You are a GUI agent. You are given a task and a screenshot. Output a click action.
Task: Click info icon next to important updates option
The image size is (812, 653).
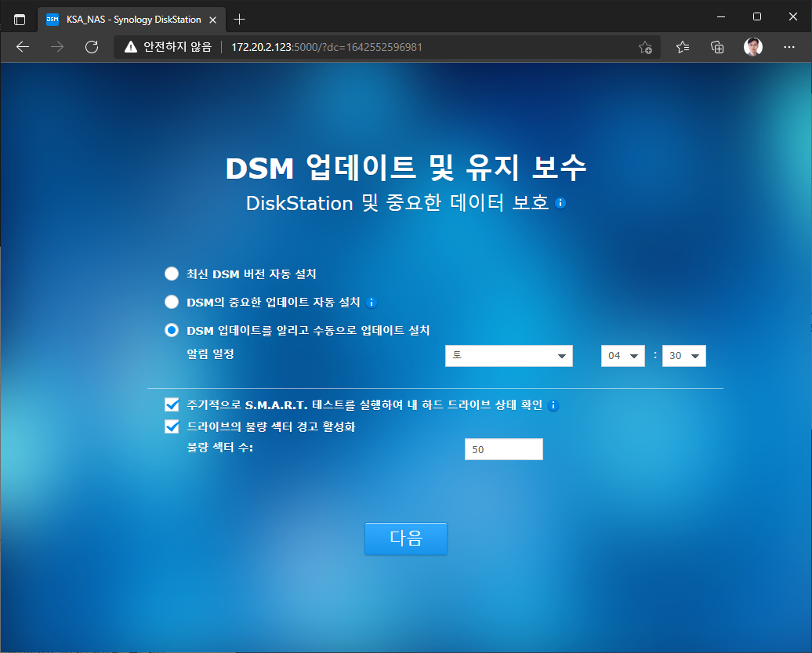[372, 303]
